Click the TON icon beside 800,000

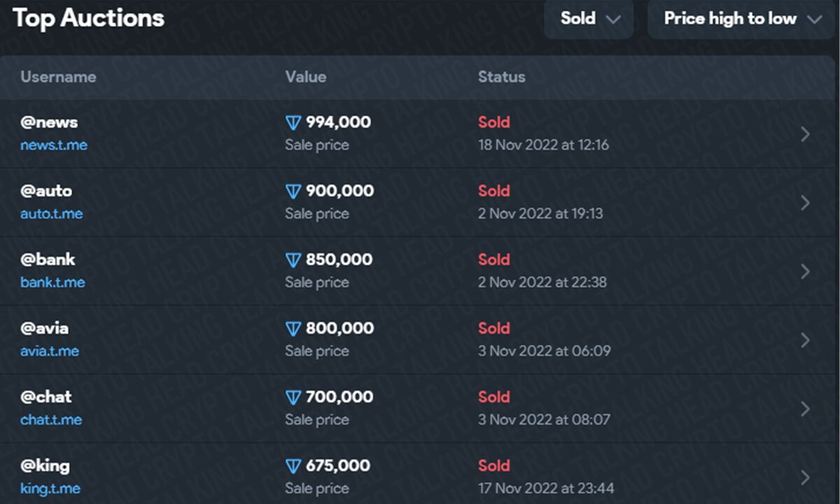pyautogui.click(x=293, y=328)
